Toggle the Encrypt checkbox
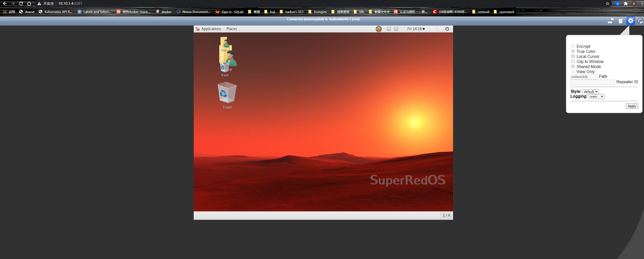 [573, 46]
